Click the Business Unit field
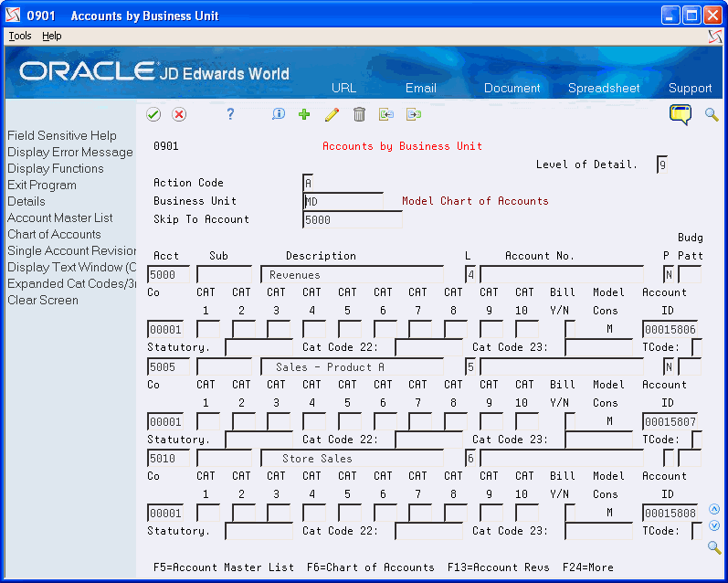Image resolution: width=728 pixels, height=583 pixels. [343, 201]
